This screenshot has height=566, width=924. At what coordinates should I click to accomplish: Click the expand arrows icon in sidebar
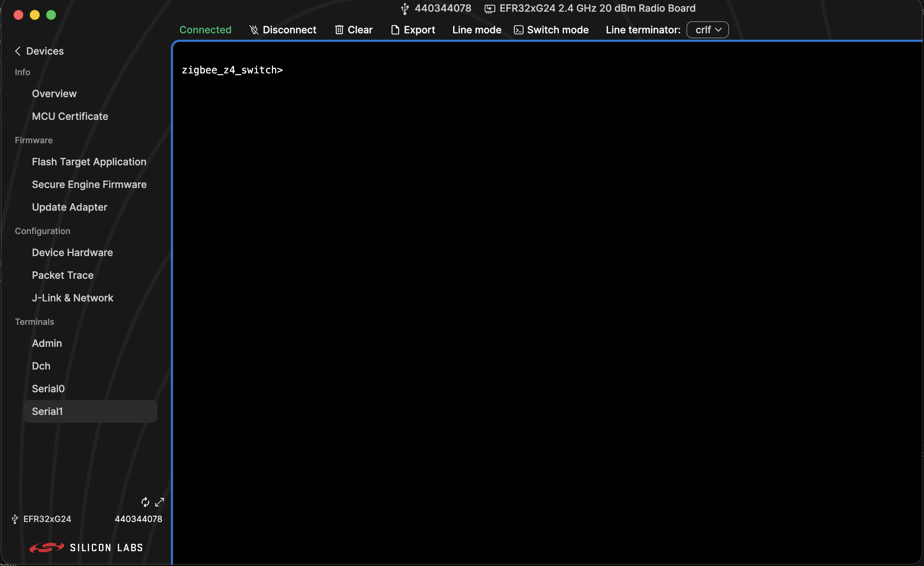[160, 502]
